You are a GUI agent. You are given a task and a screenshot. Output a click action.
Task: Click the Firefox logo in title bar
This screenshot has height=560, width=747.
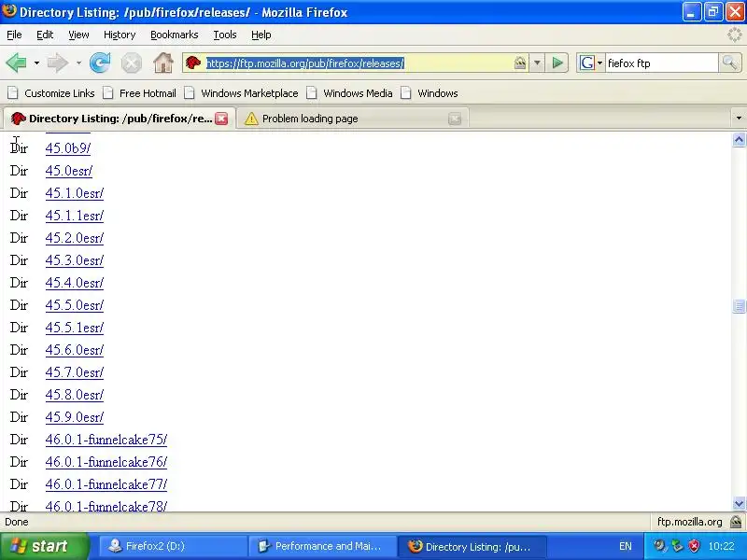coord(9,10)
